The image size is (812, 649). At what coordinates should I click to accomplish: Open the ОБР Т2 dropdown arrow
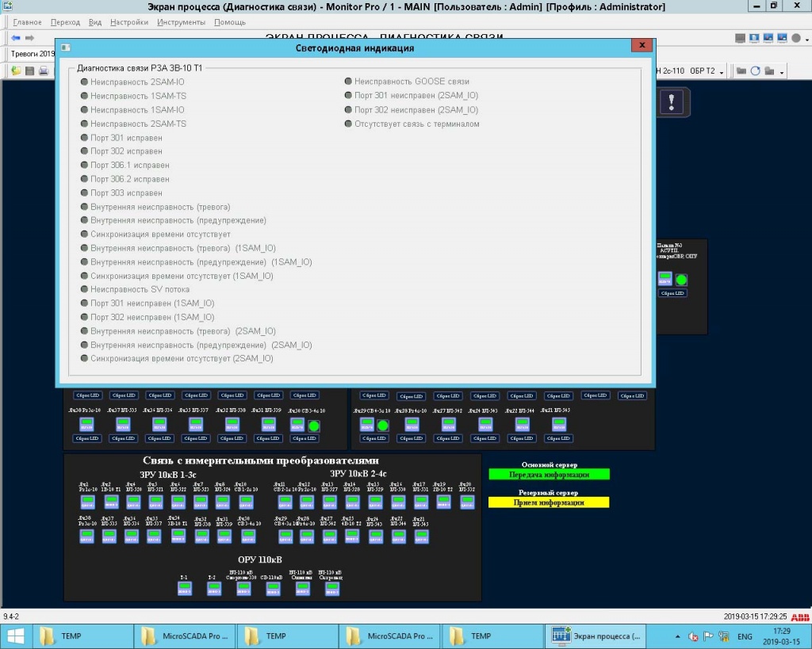coord(722,72)
